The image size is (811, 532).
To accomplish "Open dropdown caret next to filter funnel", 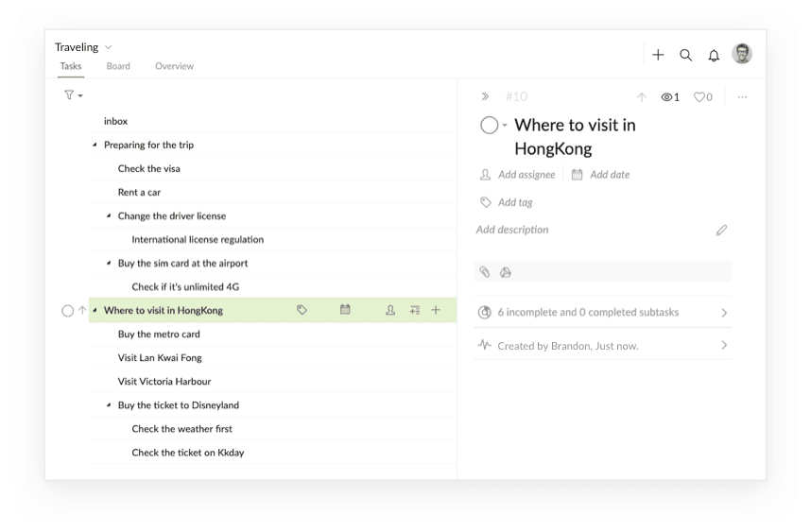I will pyautogui.click(x=80, y=95).
